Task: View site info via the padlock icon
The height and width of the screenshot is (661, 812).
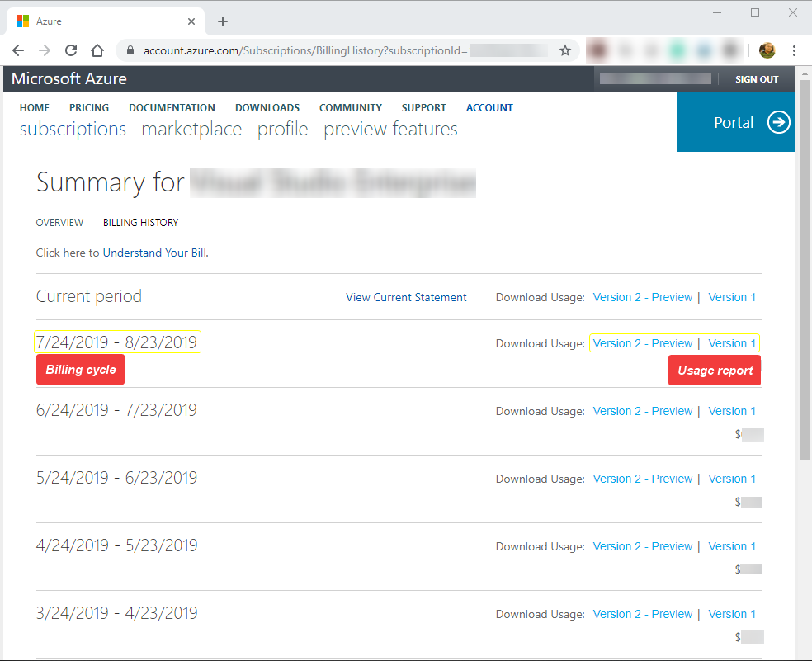Action: coord(130,50)
